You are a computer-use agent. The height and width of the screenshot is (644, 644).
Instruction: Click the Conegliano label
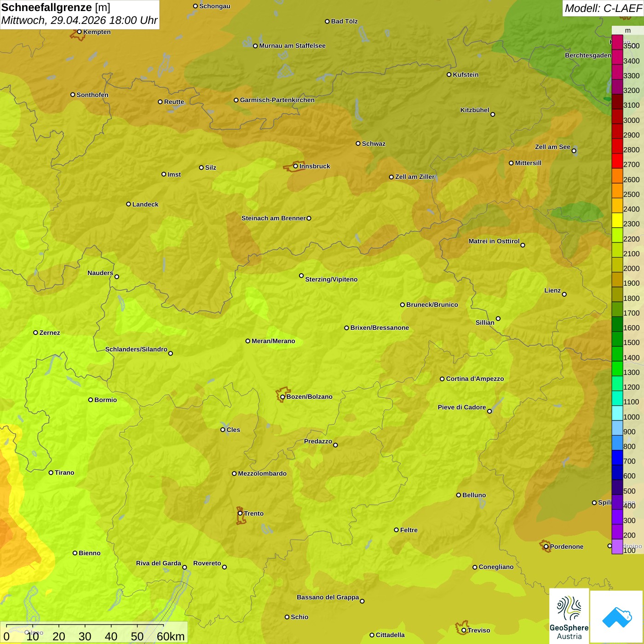[x=496, y=567]
